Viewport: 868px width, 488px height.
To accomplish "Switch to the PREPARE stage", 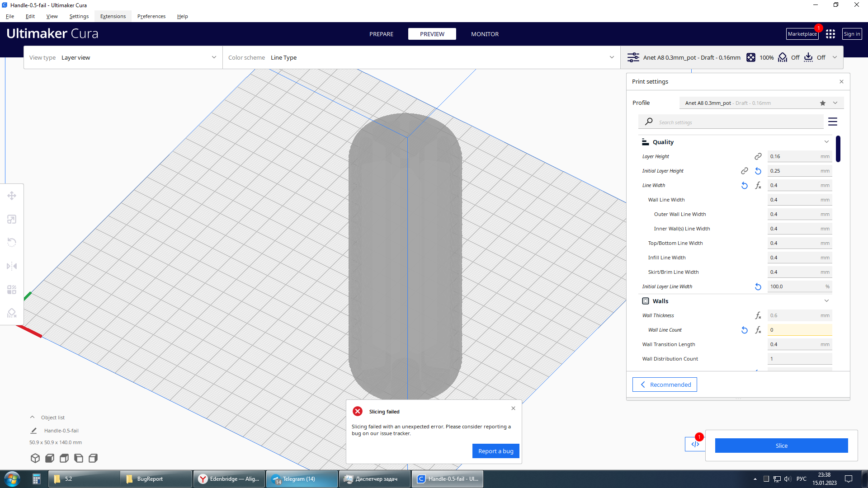I will click(x=381, y=34).
